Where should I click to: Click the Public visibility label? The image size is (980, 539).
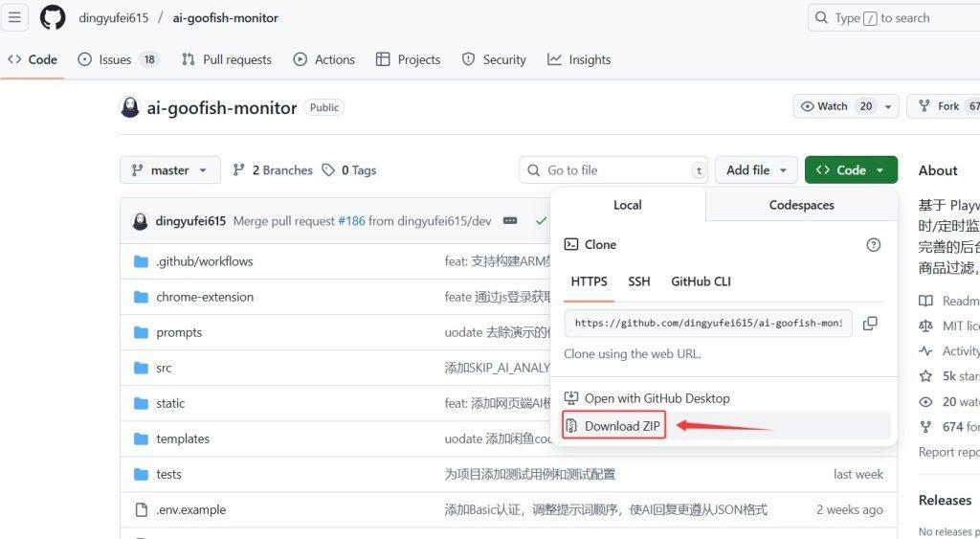pos(324,107)
